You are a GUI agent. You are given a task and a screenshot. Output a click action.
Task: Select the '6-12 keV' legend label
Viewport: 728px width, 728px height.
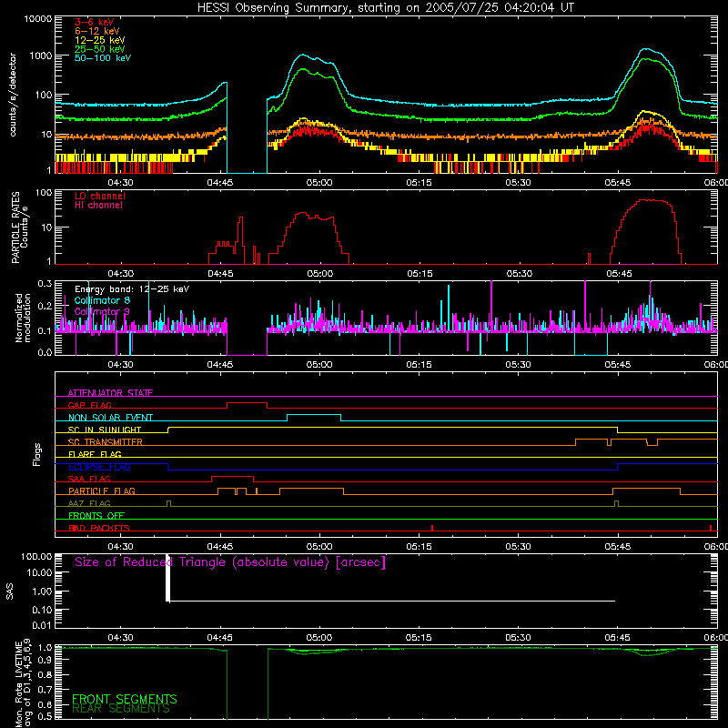97,31
